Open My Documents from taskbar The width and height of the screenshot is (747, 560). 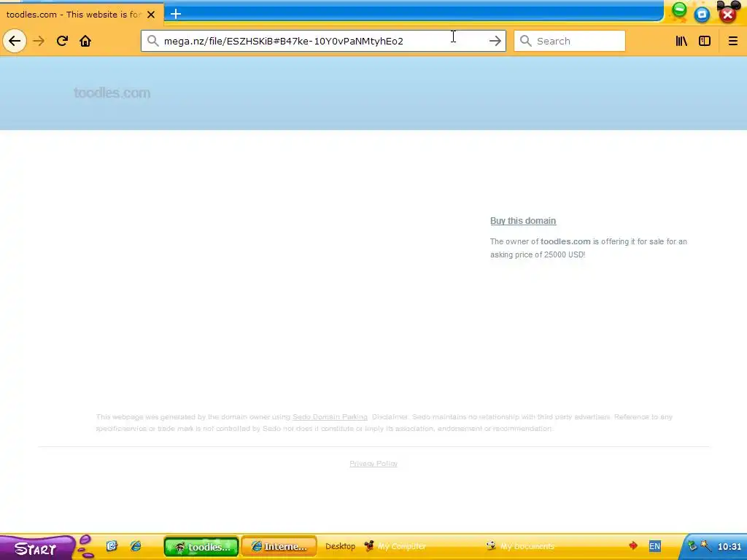(520, 546)
